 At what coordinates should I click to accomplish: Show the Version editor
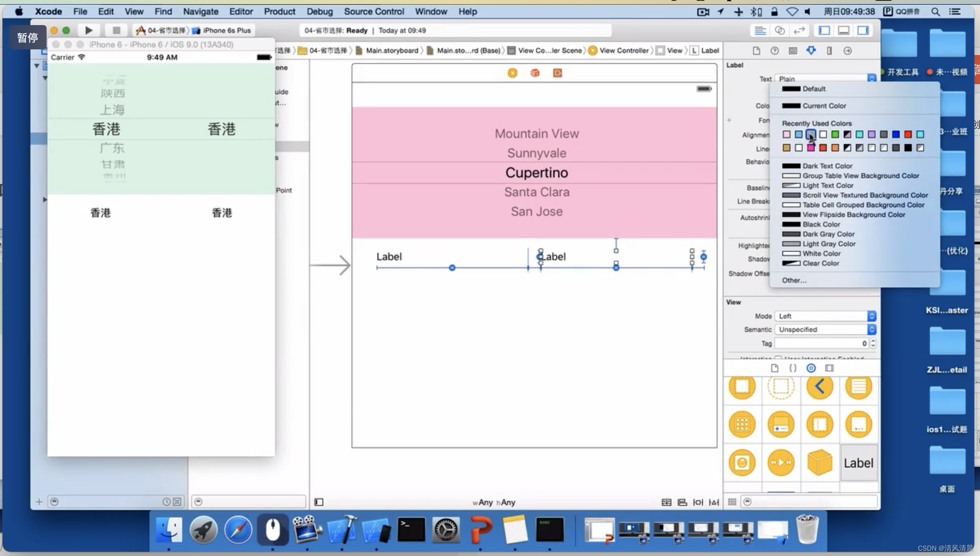[x=799, y=30]
